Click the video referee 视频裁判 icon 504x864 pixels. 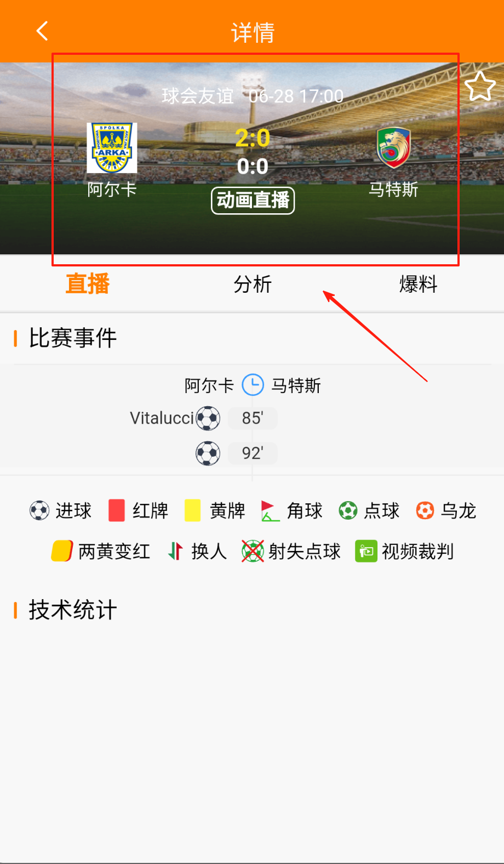366,551
